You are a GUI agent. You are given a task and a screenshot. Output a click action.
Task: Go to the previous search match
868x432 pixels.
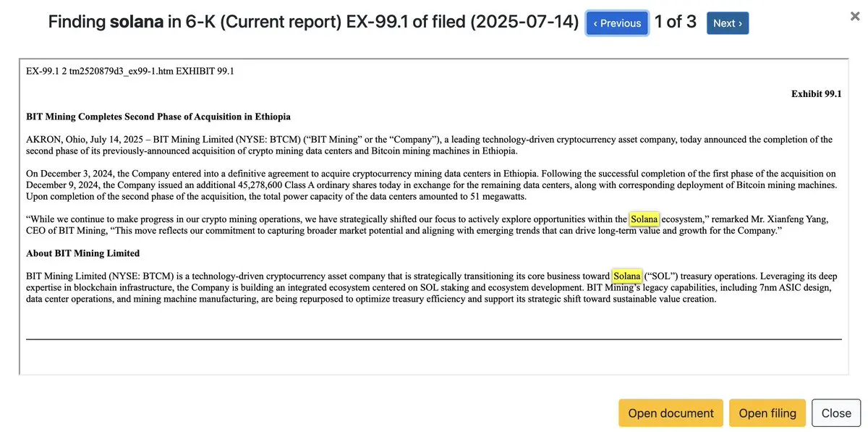pos(617,23)
